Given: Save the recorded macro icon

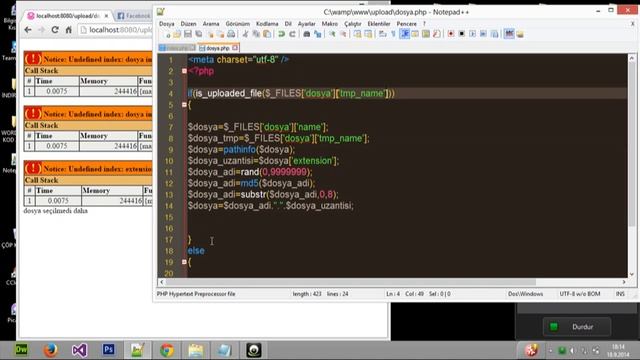Looking at the screenshot, I should 494,34.
